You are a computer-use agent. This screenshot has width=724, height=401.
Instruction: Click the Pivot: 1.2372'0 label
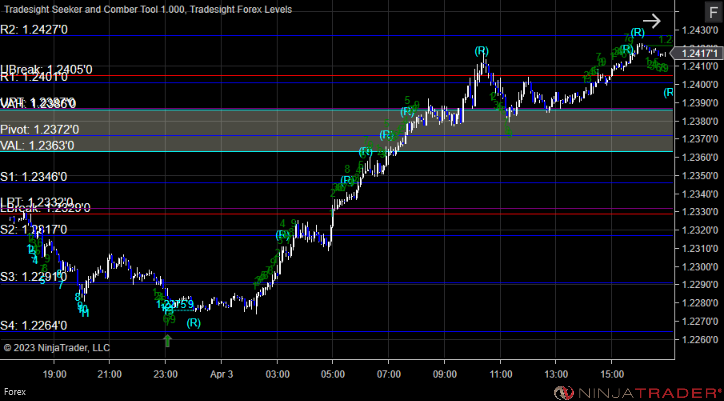[x=40, y=129]
